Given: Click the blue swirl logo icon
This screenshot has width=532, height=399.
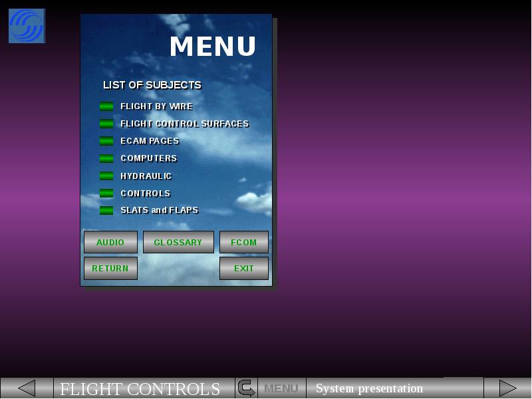Looking at the screenshot, I should (27, 26).
